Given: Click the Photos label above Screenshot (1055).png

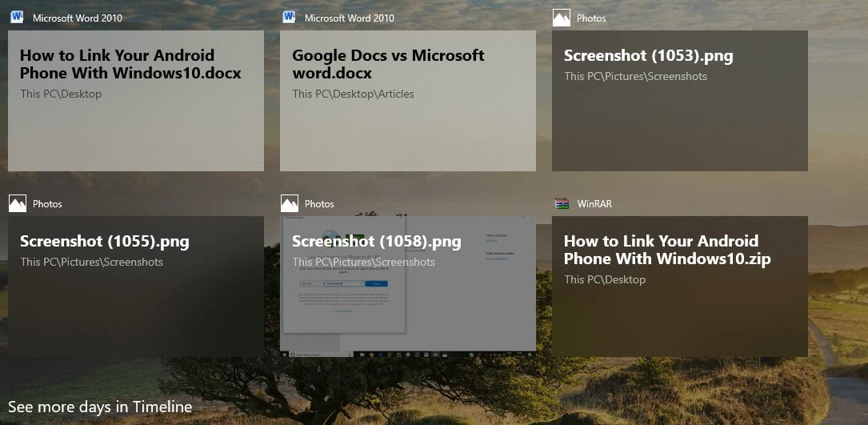Looking at the screenshot, I should pyautogui.click(x=47, y=204).
